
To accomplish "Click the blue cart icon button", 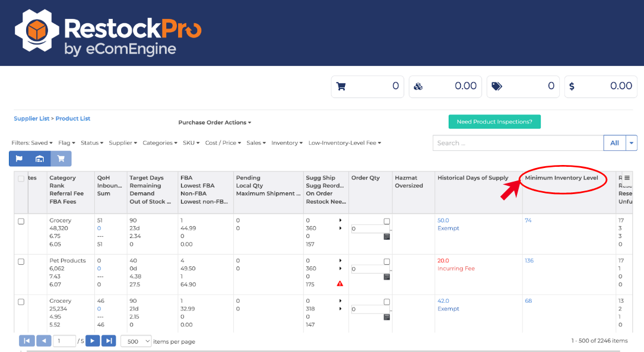I will pos(61,158).
